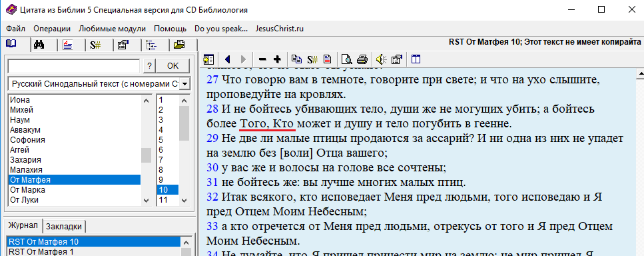Open the JesusChrist.ru menu item
Image resolution: width=644 pixels, height=256 pixels.
(x=279, y=29)
